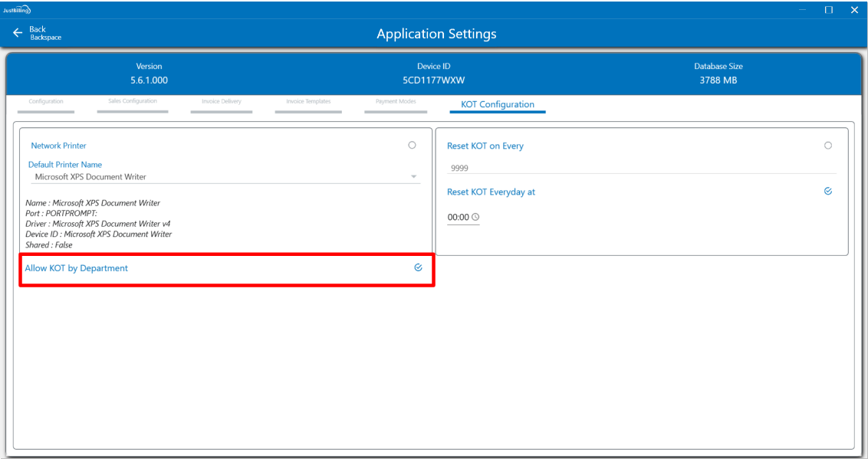Enable Reset KOT on Every option

(x=827, y=146)
